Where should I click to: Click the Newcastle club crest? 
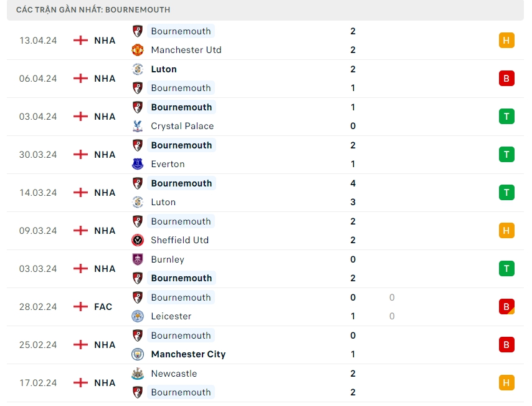138,374
